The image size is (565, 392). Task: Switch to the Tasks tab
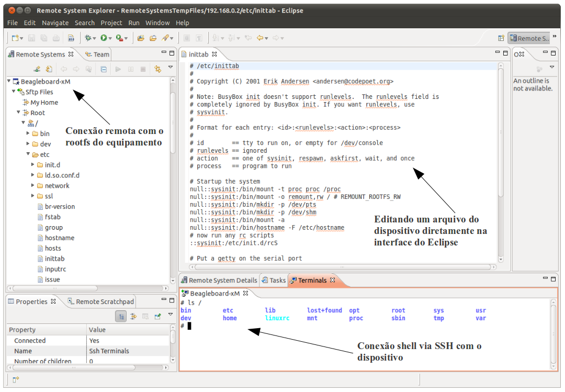pyautogui.click(x=274, y=280)
